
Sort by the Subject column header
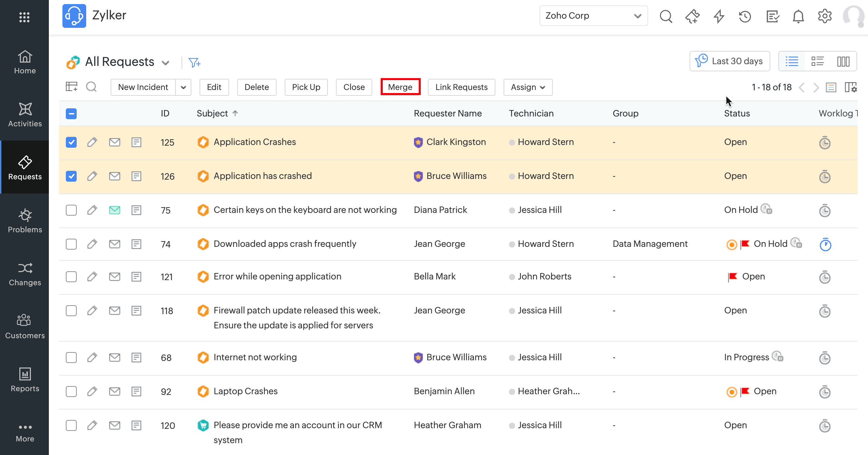[212, 113]
